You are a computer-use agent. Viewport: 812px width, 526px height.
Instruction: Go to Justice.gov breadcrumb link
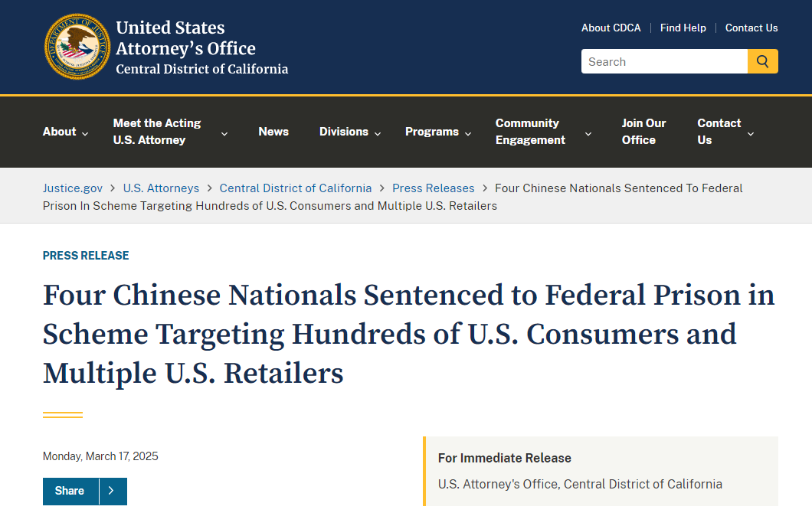click(73, 188)
